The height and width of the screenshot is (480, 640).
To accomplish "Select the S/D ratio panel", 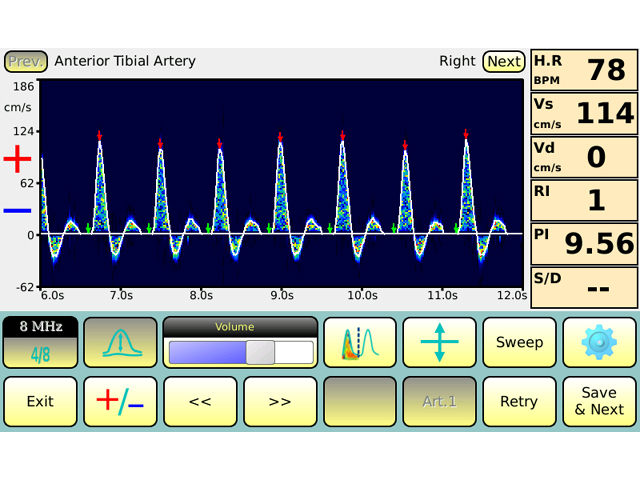I will coord(584,287).
